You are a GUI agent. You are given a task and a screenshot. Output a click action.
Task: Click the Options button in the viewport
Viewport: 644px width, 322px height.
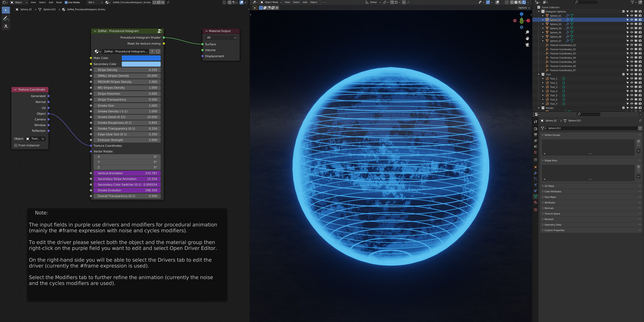523,8
